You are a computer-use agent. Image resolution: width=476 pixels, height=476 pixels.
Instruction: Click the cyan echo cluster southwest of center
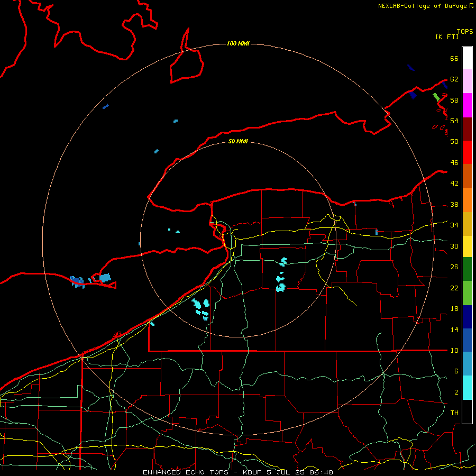201,309
